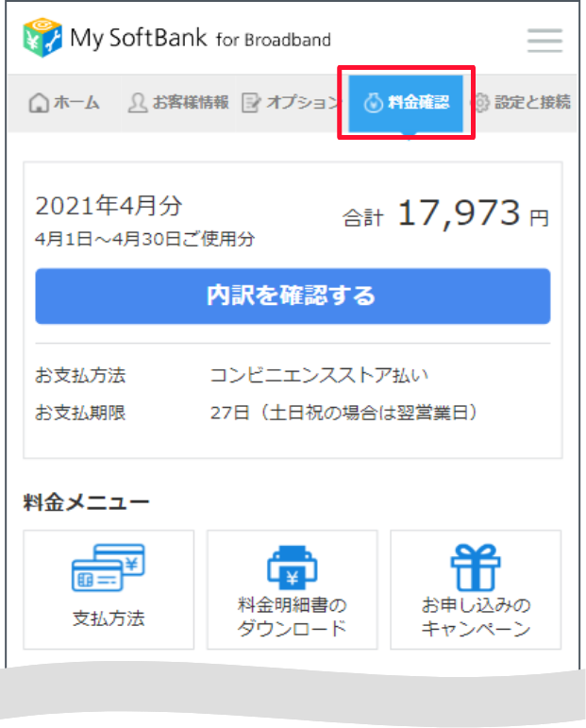Screen dimensions: 586x728
Task: Open 料金明細書のダウンロード text link
Action: coord(293,617)
